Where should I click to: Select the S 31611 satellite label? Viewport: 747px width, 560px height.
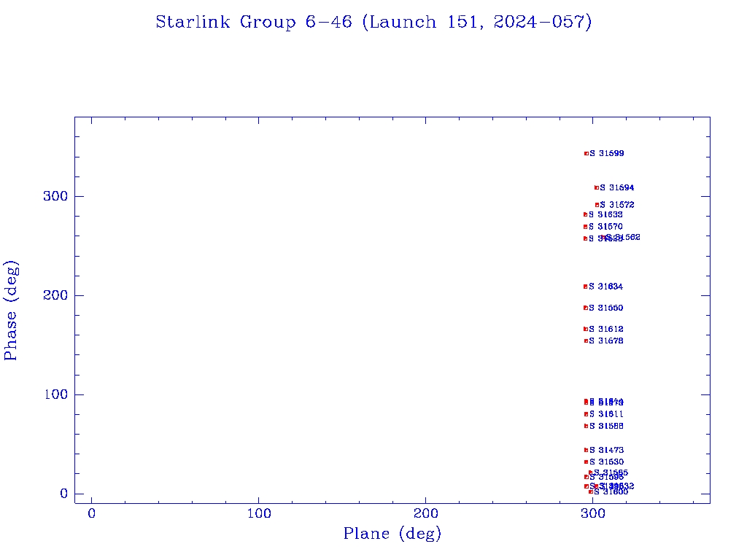pyautogui.click(x=606, y=414)
